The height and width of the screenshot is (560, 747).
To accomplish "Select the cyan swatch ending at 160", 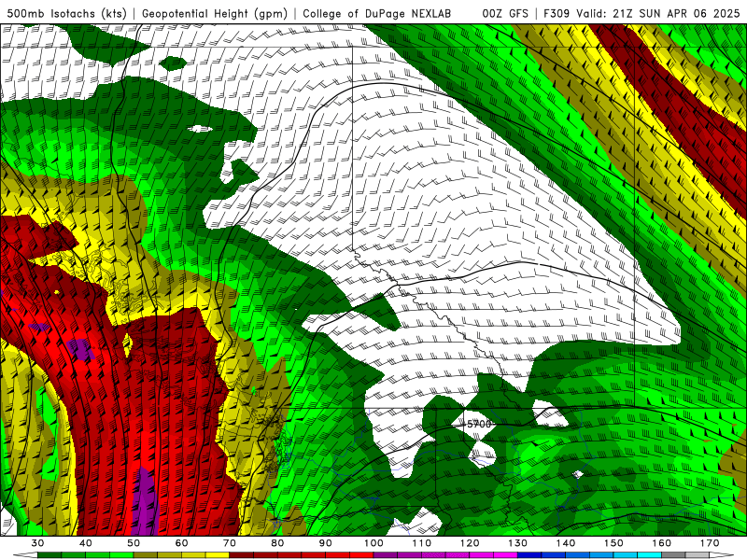I will pos(649,554).
